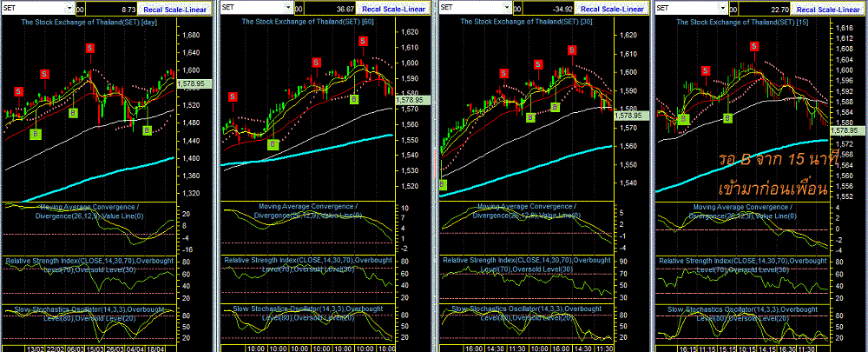Click the 8.73 value field
Viewport: 868px width, 352px height.
(x=111, y=9)
